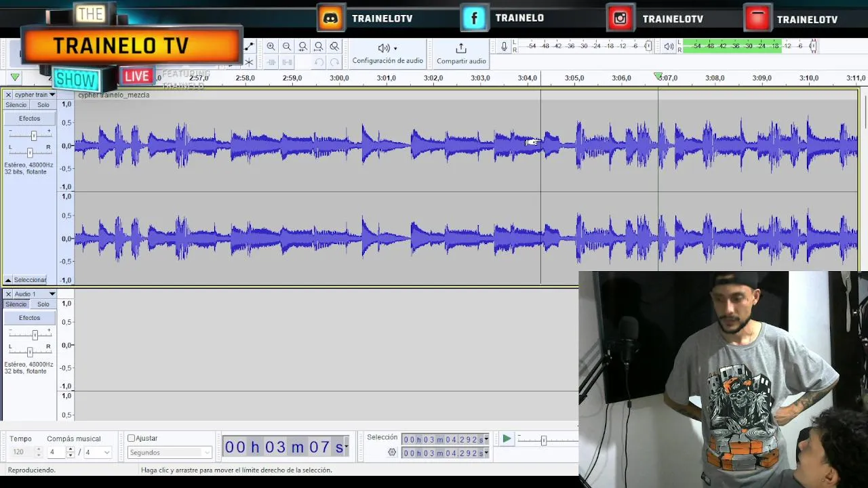The height and width of the screenshot is (488, 868).
Task: Enable the Ajustar snapping checkbox
Action: click(x=132, y=439)
